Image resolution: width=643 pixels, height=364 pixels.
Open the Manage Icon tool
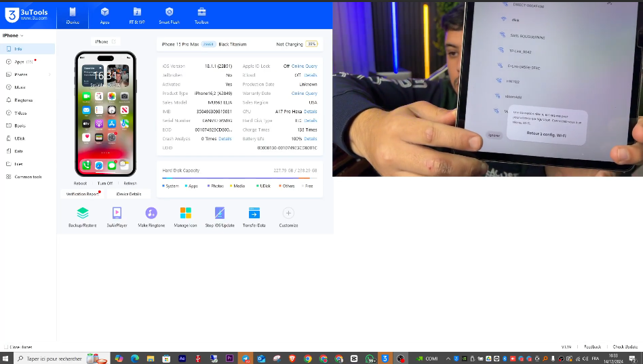tap(185, 213)
